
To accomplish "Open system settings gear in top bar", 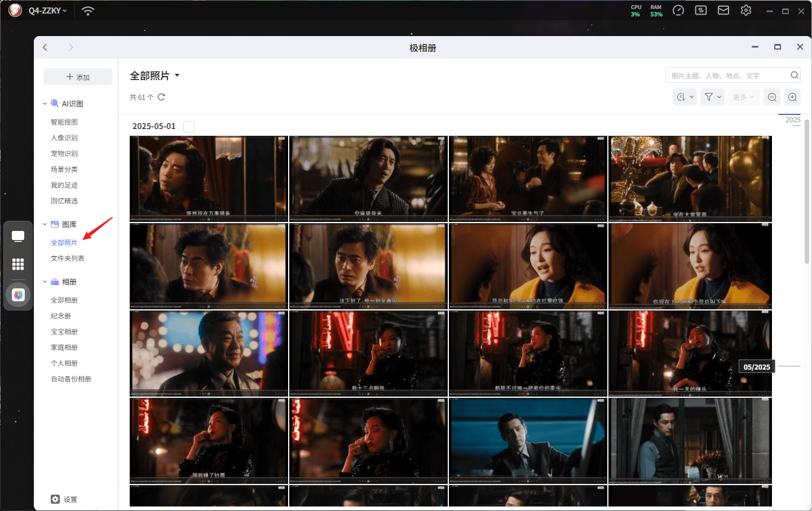I will coord(746,10).
